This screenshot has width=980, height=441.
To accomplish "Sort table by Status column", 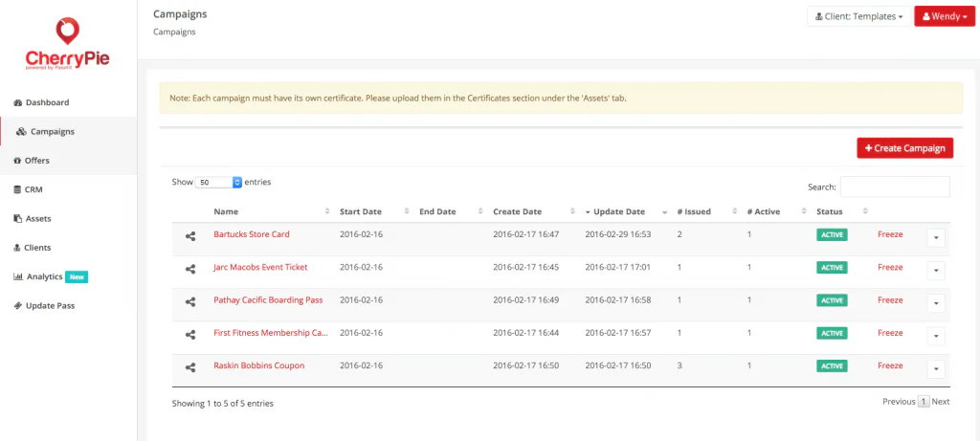I will (x=841, y=211).
